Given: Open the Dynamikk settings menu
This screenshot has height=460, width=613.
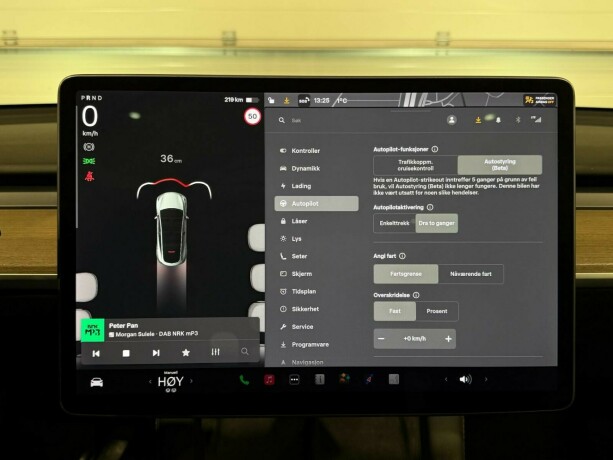Looking at the screenshot, I should pyautogui.click(x=300, y=168).
